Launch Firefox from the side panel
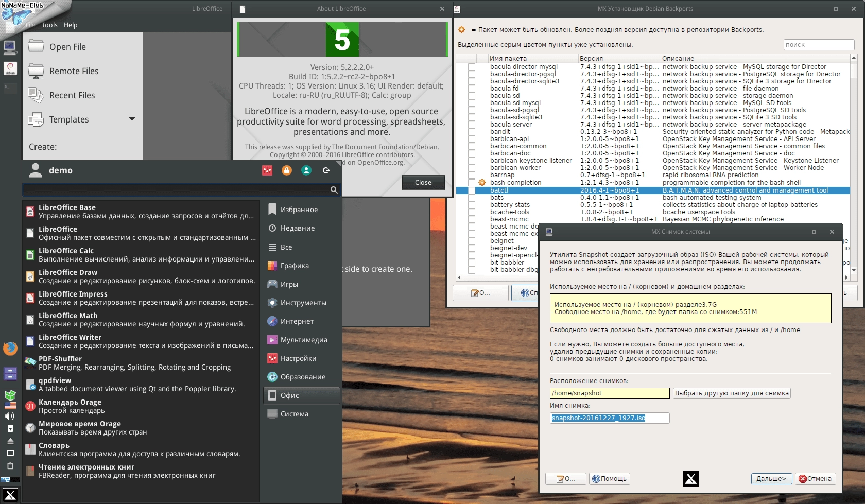 [x=10, y=349]
